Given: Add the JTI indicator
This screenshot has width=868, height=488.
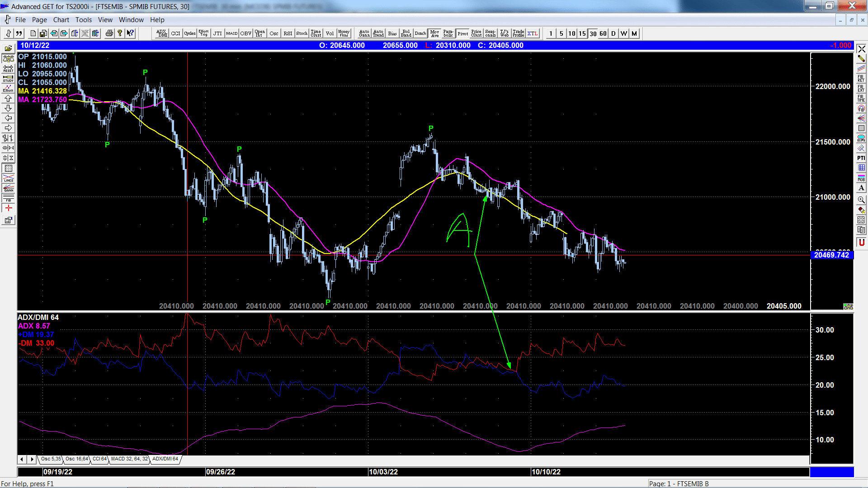Looking at the screenshot, I should [218, 33].
